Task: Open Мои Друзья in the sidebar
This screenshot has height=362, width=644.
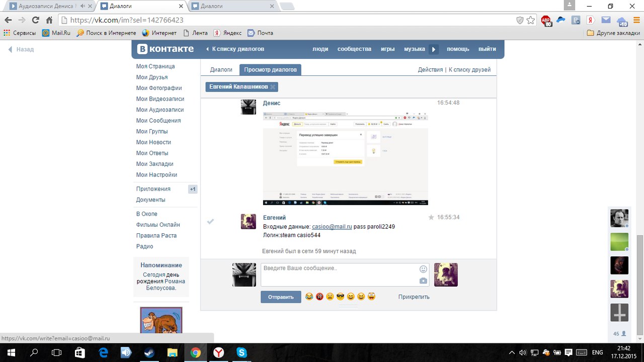Action: pyautogui.click(x=152, y=77)
